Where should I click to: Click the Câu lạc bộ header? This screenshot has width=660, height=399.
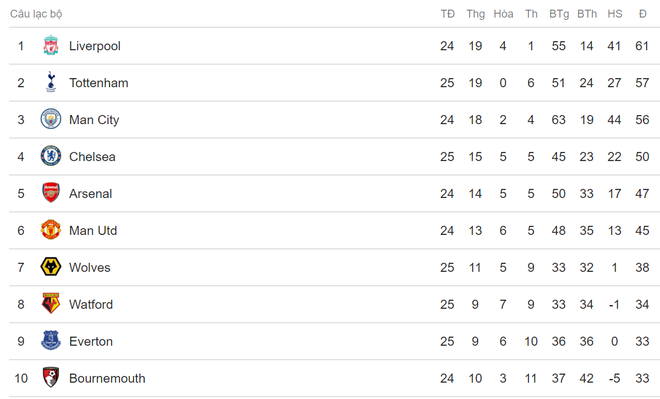tap(36, 14)
